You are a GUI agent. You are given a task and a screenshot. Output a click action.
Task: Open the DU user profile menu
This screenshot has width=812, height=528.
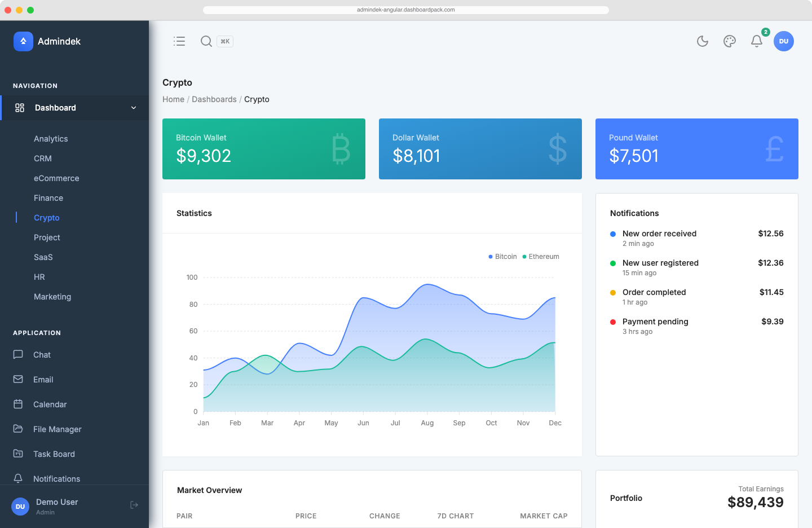pyautogui.click(x=784, y=41)
